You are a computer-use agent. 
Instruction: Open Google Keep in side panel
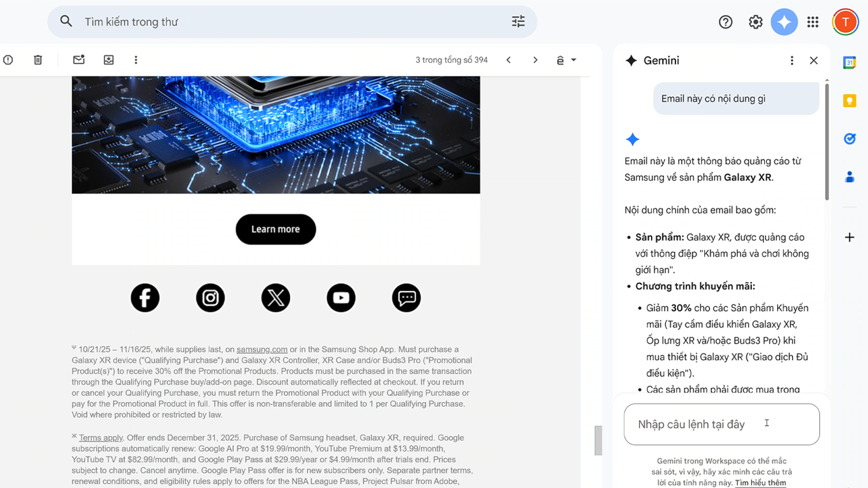850,101
